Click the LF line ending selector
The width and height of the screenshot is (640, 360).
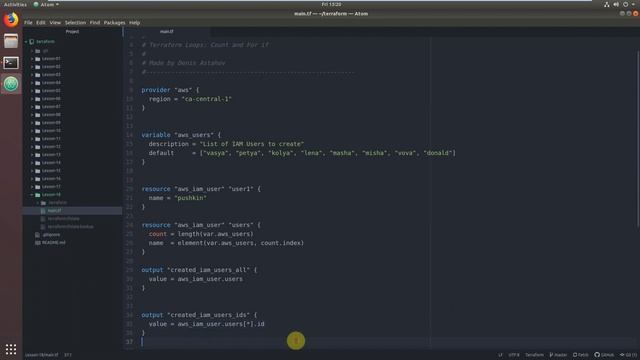pos(500,355)
